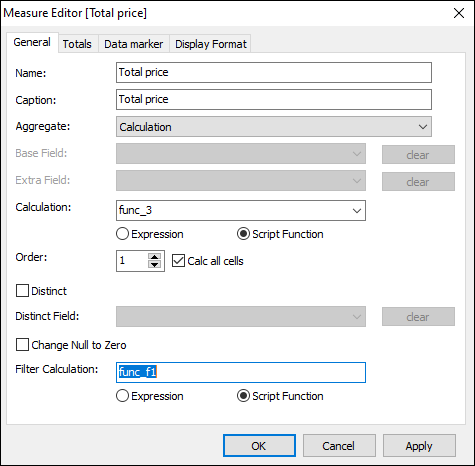Confirm with the OK button
The width and height of the screenshot is (475, 466).
[x=259, y=446]
